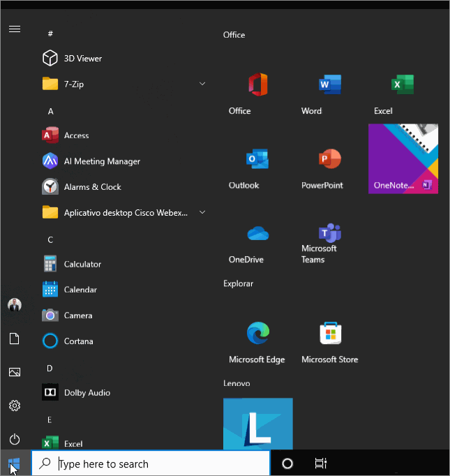This screenshot has width=450, height=476.
Task: Click the E letter header
Action: pyautogui.click(x=50, y=420)
